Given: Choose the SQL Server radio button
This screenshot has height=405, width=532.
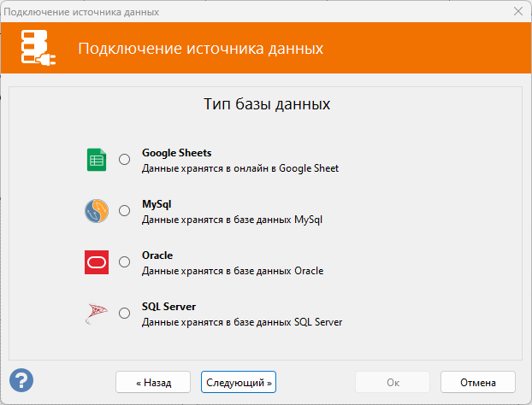Looking at the screenshot, I should [125, 313].
